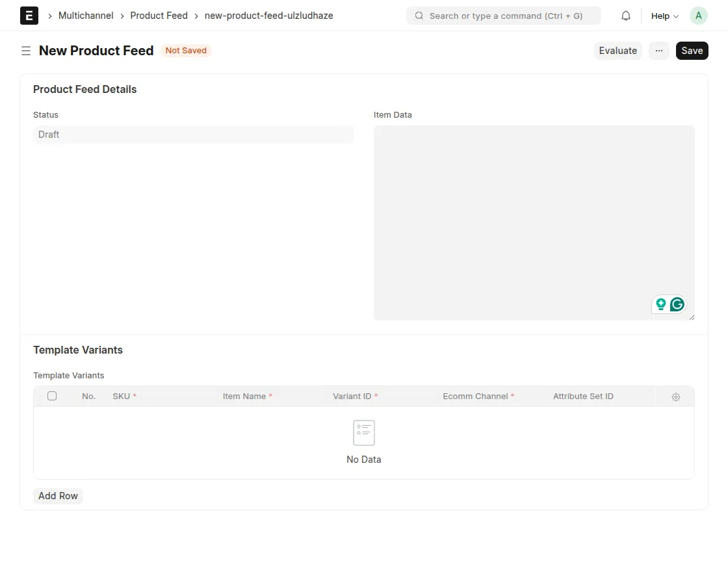Click the Product Feed Details section heading
728x572 pixels.
point(85,90)
